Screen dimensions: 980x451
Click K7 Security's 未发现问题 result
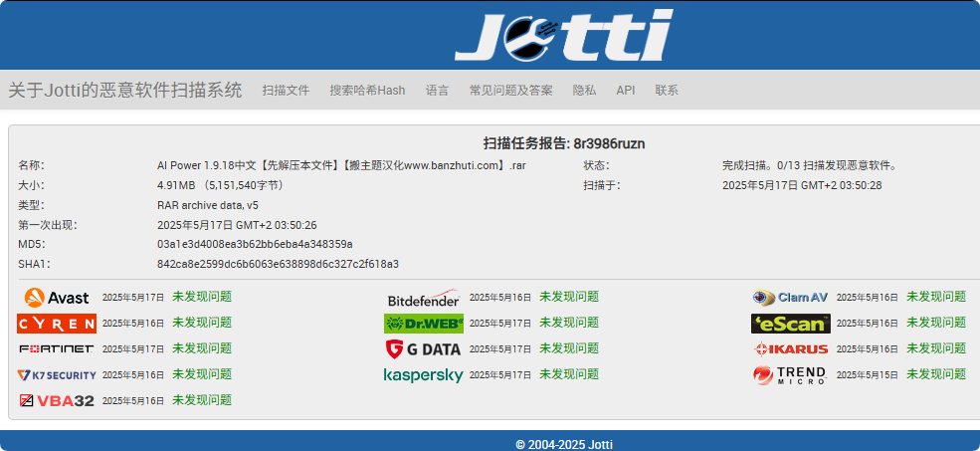(202, 374)
